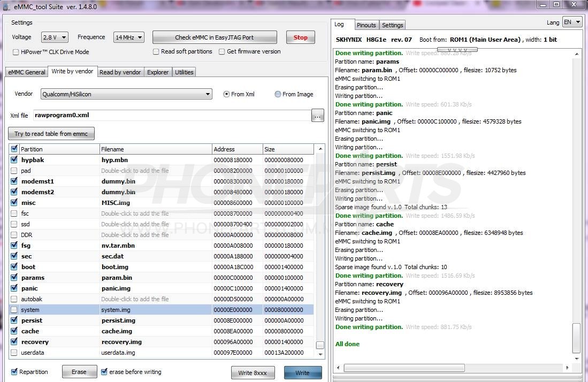Image resolution: width=588 pixels, height=382 pixels.
Task: Click the Check eMMC in EasyJTAG Port button
Action: point(215,37)
